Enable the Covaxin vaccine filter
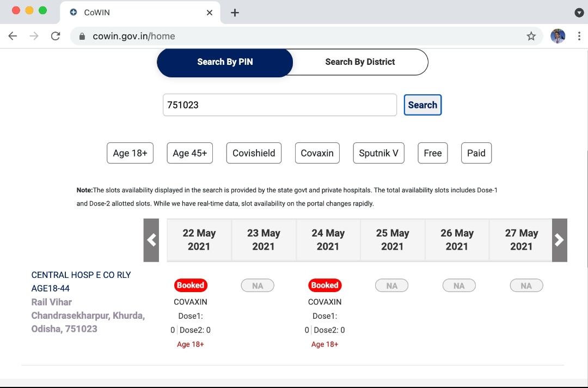Screen dimensions: 588x388 coord(317,153)
